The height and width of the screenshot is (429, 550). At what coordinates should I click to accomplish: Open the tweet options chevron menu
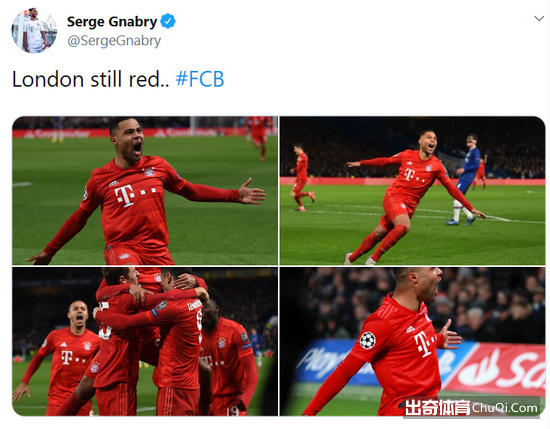[x=538, y=18]
